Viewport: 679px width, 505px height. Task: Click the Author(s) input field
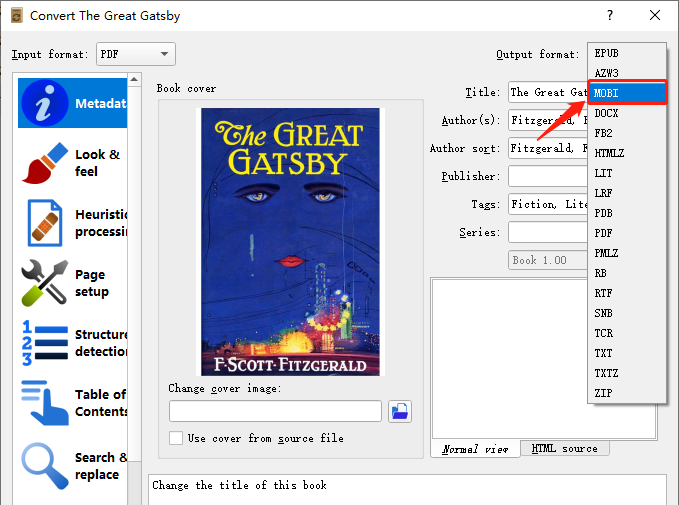pos(548,120)
